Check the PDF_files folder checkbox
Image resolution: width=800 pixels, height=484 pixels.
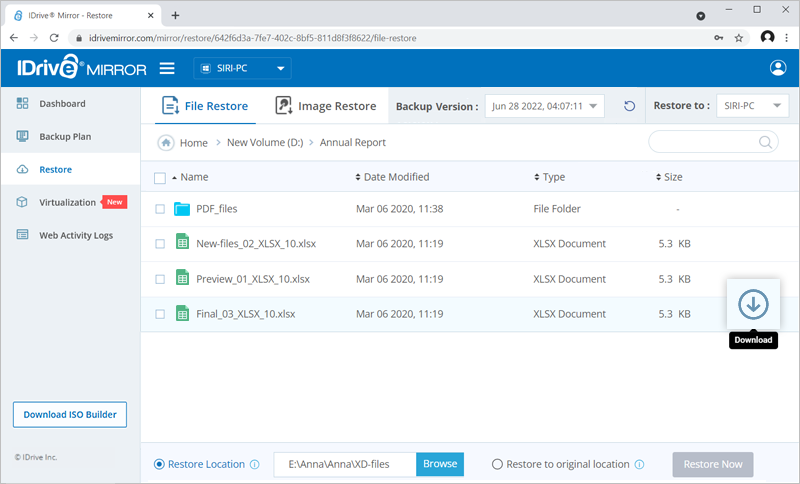160,209
